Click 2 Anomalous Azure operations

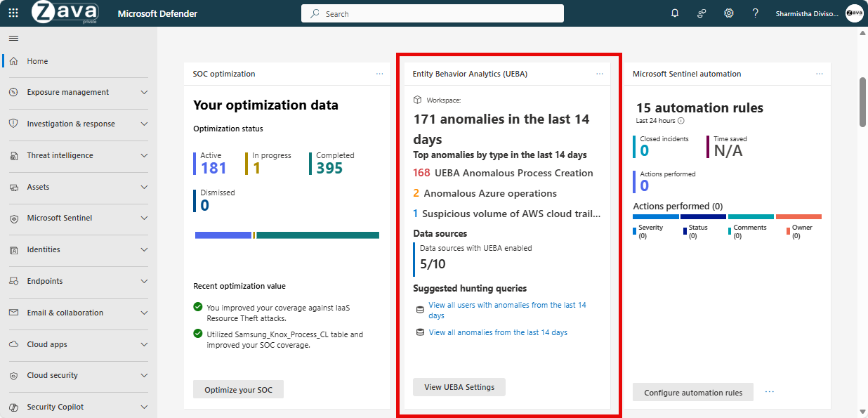485,193
